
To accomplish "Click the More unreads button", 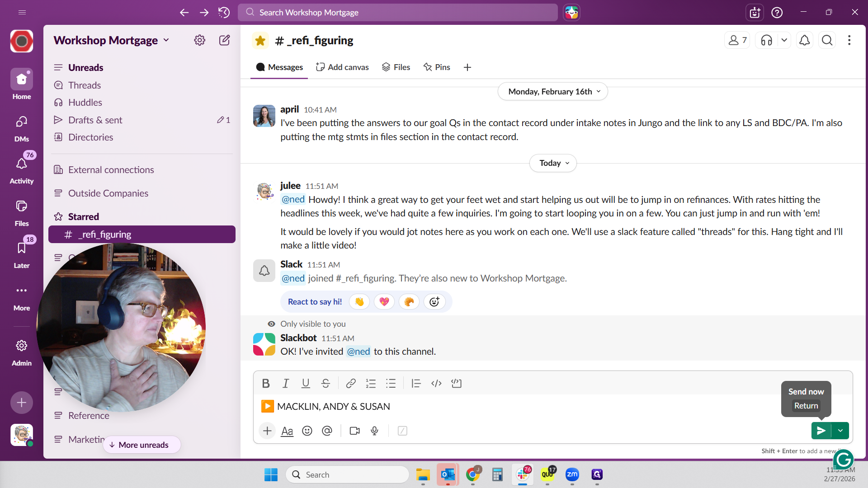I will tap(142, 445).
